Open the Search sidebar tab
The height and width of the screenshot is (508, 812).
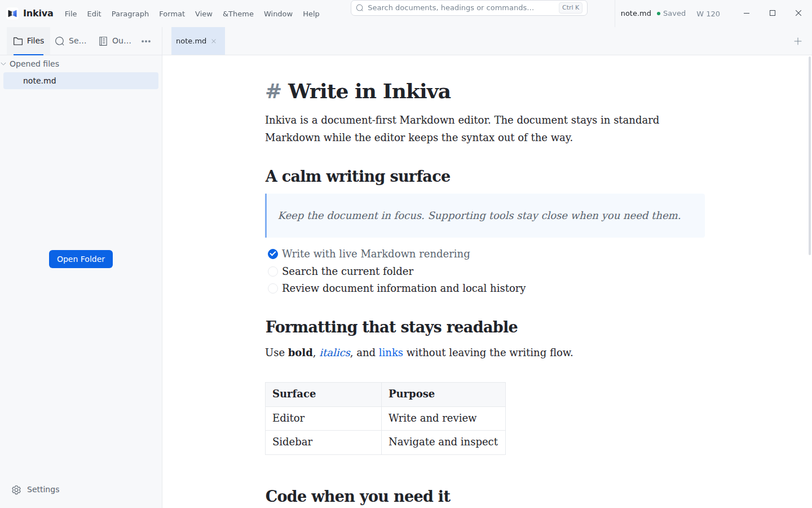click(x=71, y=41)
